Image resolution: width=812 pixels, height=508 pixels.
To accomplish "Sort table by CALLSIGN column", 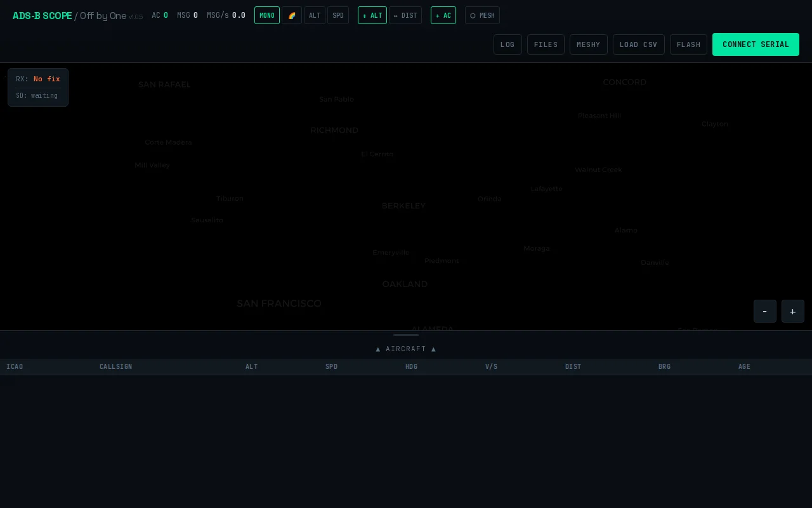I will [116, 366].
